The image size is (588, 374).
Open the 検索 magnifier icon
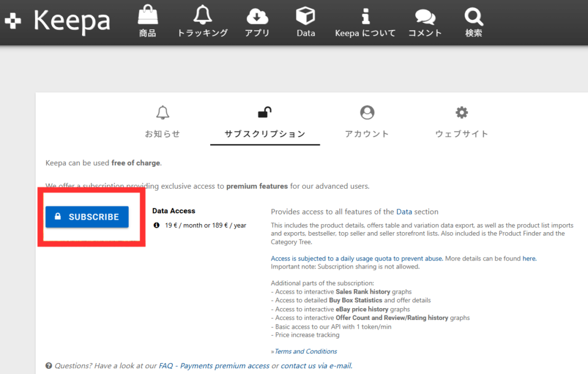click(x=474, y=17)
